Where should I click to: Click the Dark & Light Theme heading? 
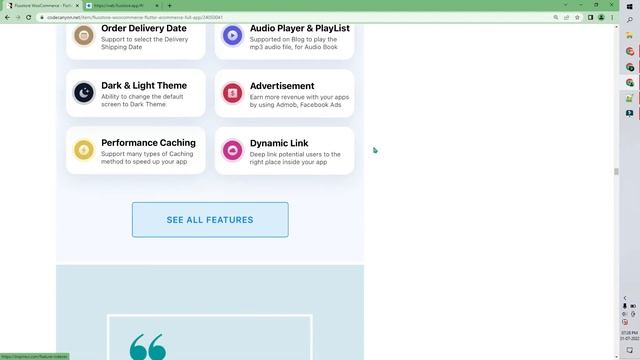tap(144, 85)
